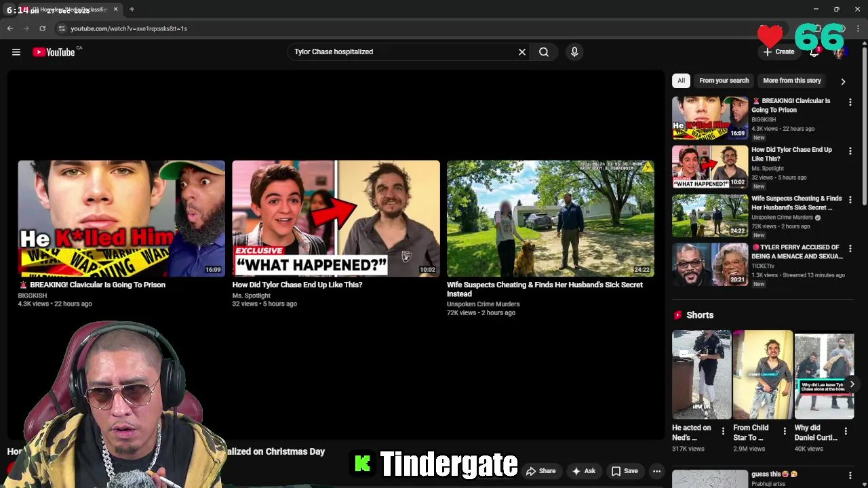Click the address bar URL
868x488 pixels.
click(129, 28)
